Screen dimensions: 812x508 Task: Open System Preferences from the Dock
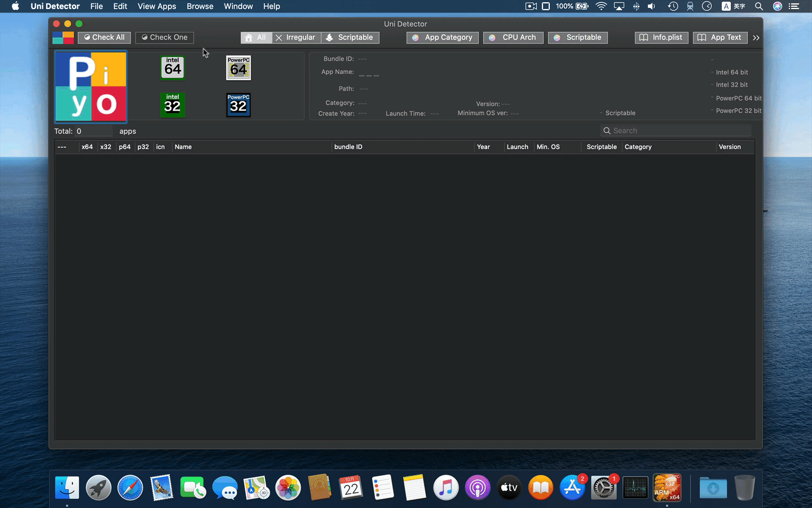[604, 487]
